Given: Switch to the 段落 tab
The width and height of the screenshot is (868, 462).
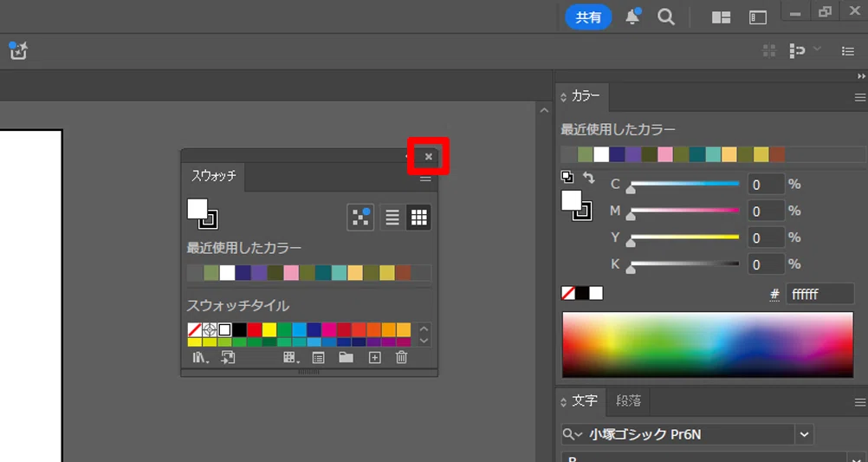Looking at the screenshot, I should pyautogui.click(x=628, y=400).
